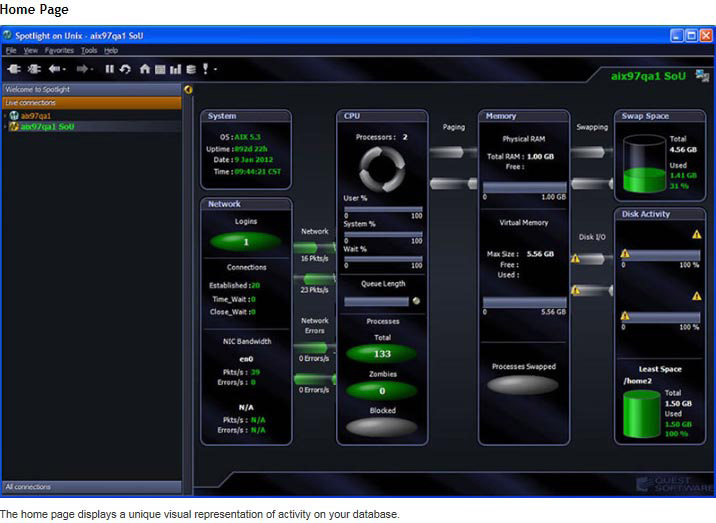716x523 pixels.
Task: Open the Tools menu
Action: pyautogui.click(x=89, y=50)
